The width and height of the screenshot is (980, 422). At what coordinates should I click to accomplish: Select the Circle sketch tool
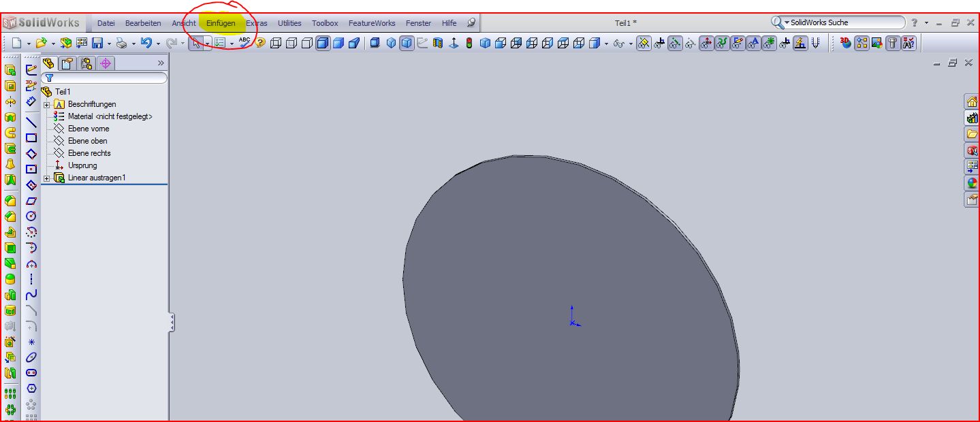31,216
